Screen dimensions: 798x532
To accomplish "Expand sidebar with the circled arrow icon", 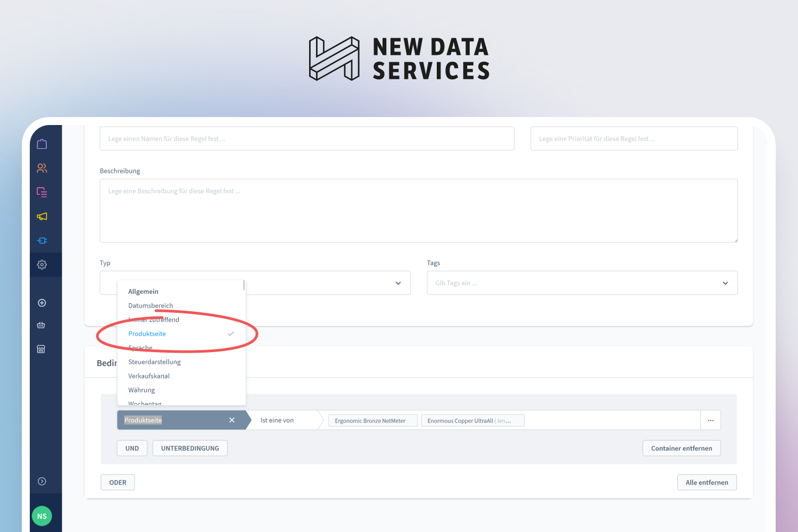I will [x=42, y=481].
